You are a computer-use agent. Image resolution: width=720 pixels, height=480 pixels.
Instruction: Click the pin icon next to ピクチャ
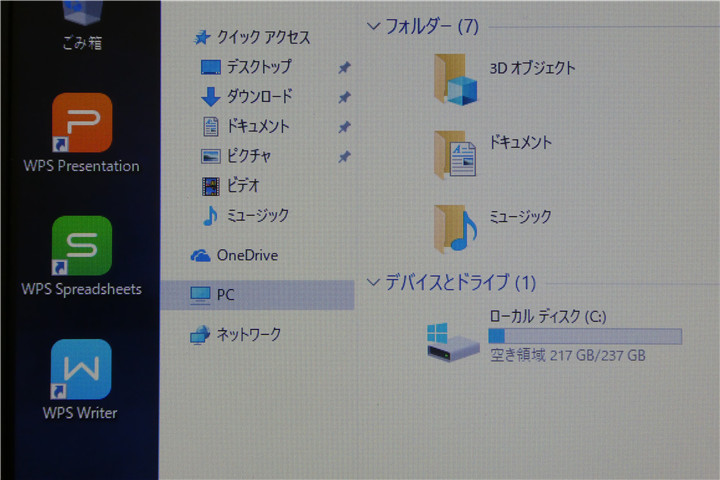(x=344, y=157)
